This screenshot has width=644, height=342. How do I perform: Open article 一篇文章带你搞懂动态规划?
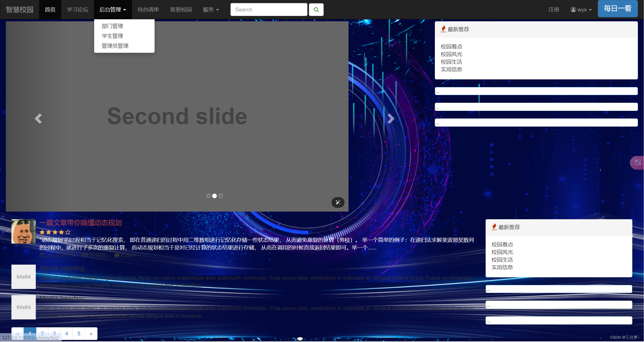pos(81,223)
